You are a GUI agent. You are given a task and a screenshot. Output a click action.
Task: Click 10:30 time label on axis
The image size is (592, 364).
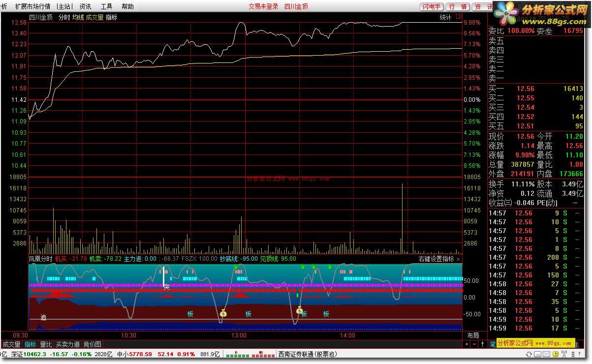pyautogui.click(x=128, y=335)
